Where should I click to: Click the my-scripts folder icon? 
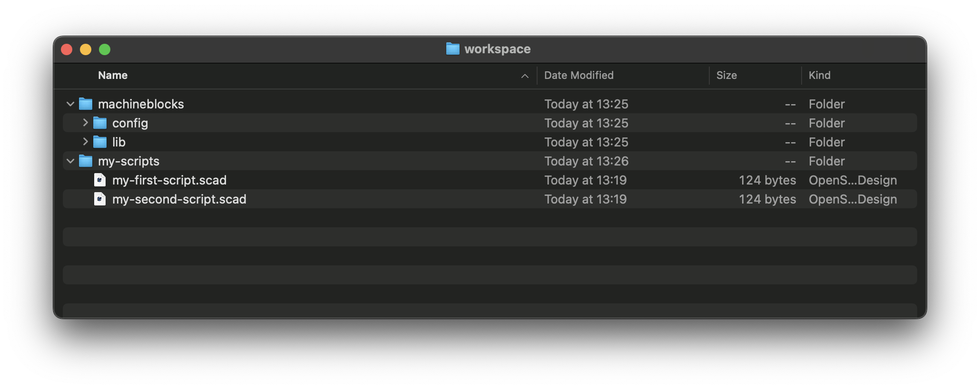tap(86, 161)
